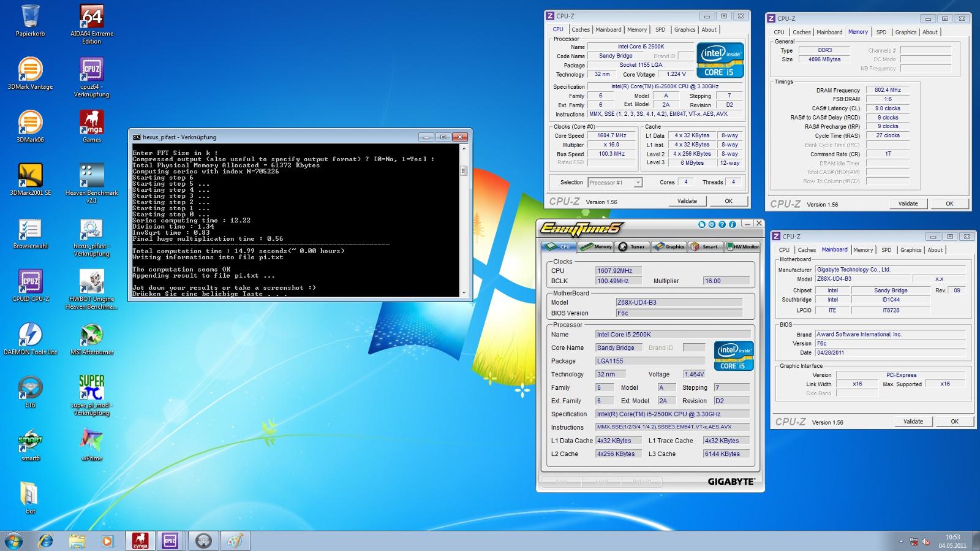This screenshot has width=980, height=551.
Task: Open SPD tab in CPU-Z Mainboard window
Action: [x=886, y=250]
